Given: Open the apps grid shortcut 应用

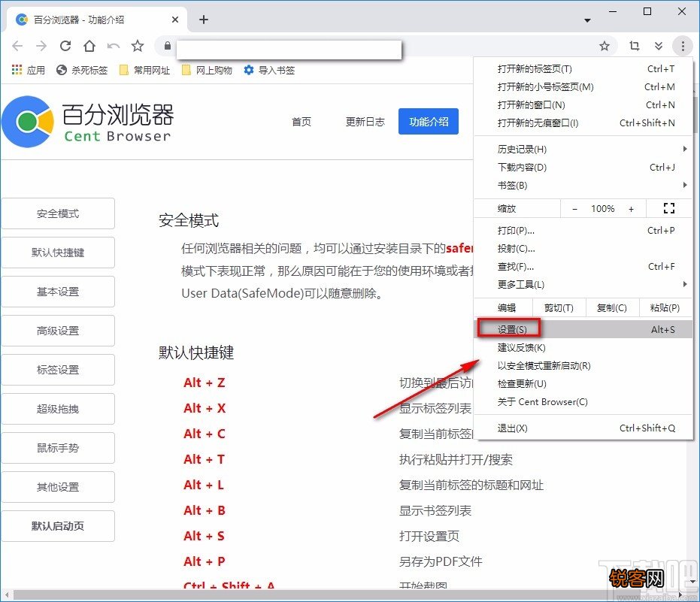Looking at the screenshot, I should (x=28, y=70).
